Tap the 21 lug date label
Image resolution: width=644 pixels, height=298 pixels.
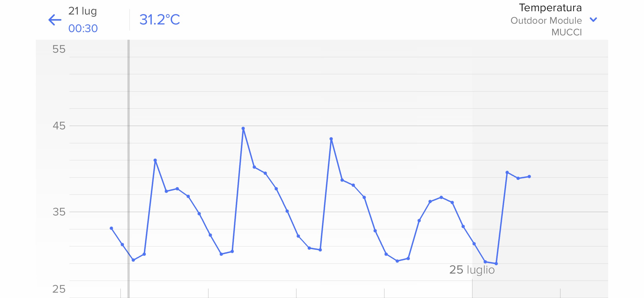(83, 11)
